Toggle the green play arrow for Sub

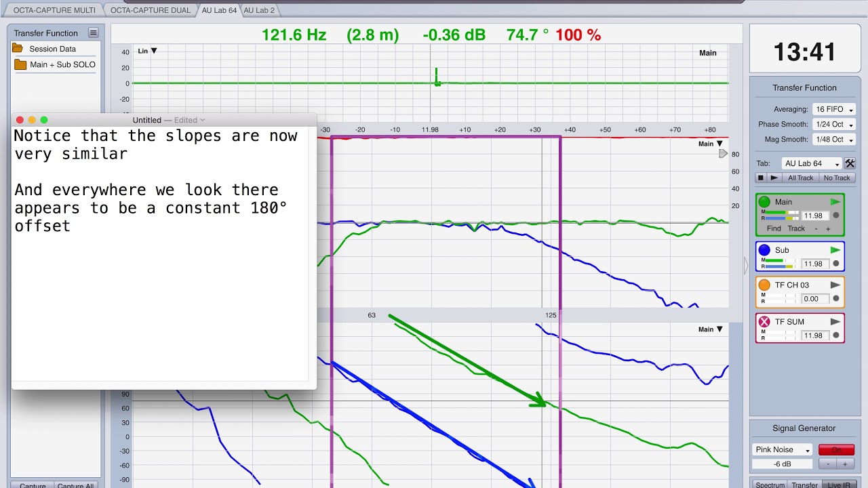[835, 250]
